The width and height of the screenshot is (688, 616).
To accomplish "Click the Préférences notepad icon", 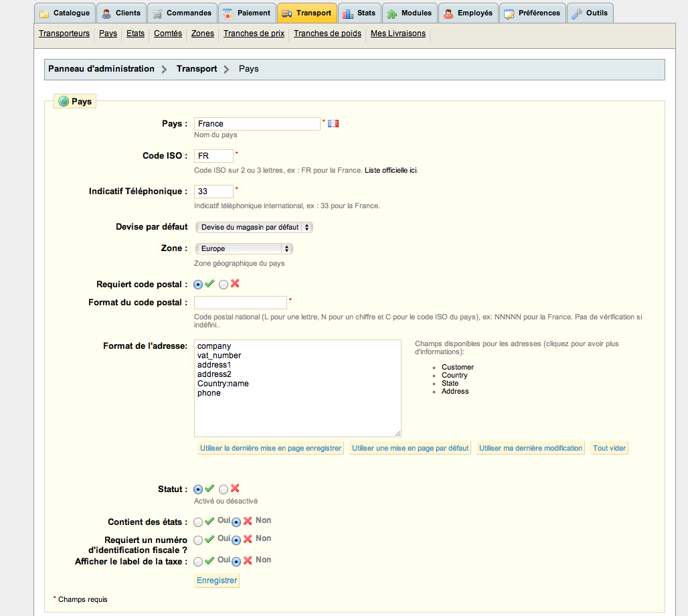I will click(x=509, y=14).
